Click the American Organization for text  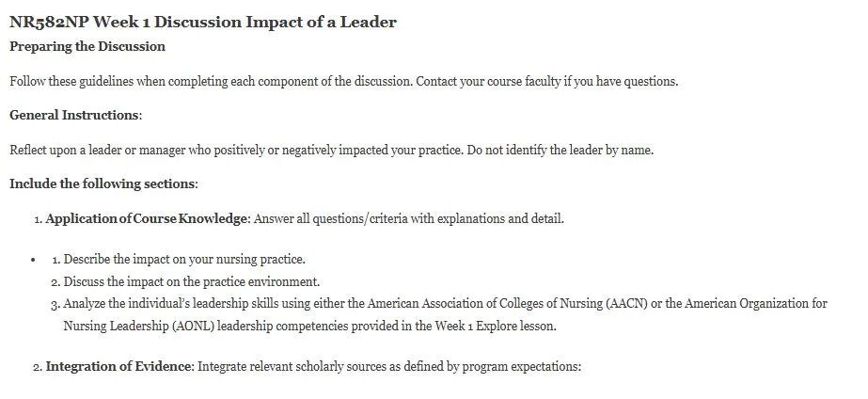click(x=756, y=304)
